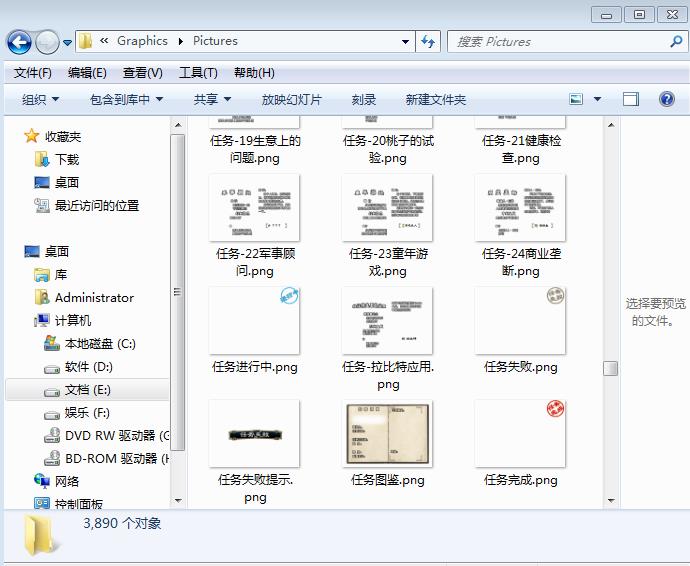Select 任务-21健康检查.png file name
The width and height of the screenshot is (690, 566).
[521, 149]
